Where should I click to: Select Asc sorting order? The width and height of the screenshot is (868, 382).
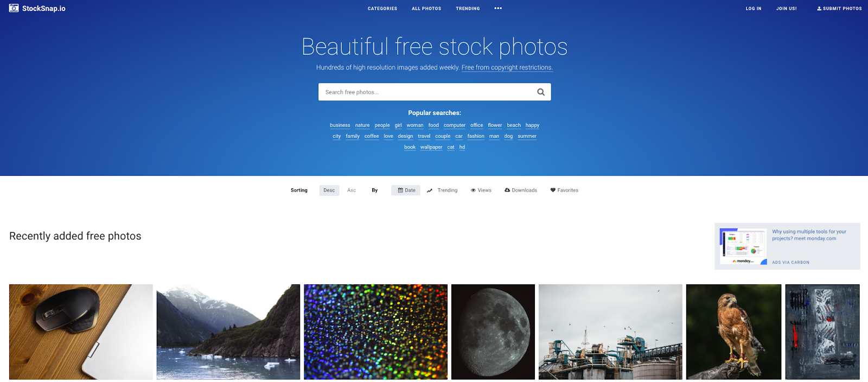352,190
